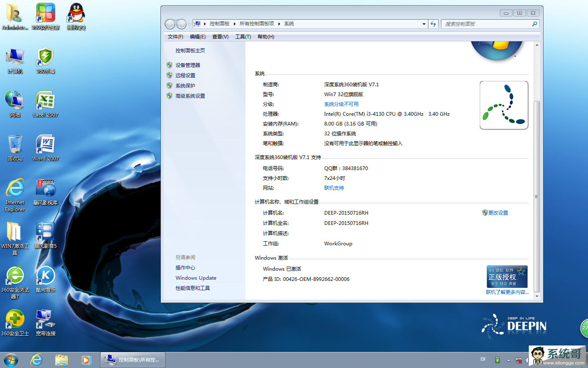Screen dimensions: 588x368
Task: Open Internet Explorer from the taskbar
Action: pyautogui.click(x=36, y=360)
